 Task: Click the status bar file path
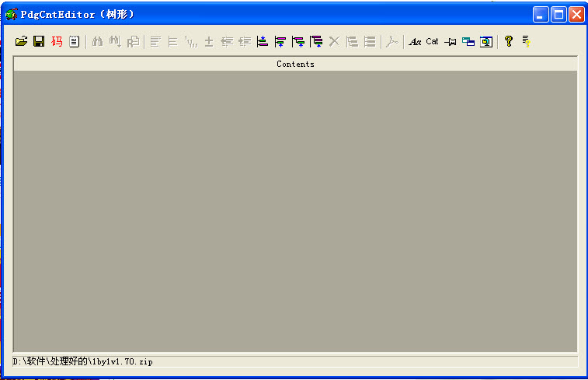click(x=83, y=362)
